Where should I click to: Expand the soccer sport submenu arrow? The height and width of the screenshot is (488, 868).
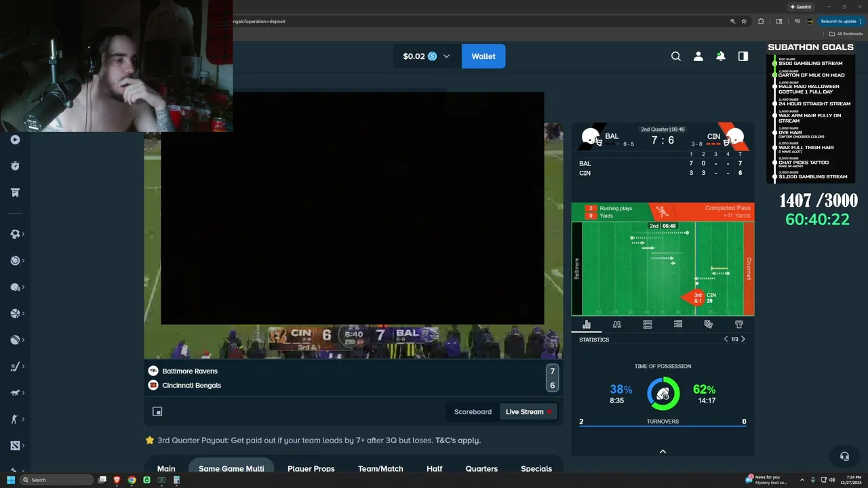pos(24,234)
